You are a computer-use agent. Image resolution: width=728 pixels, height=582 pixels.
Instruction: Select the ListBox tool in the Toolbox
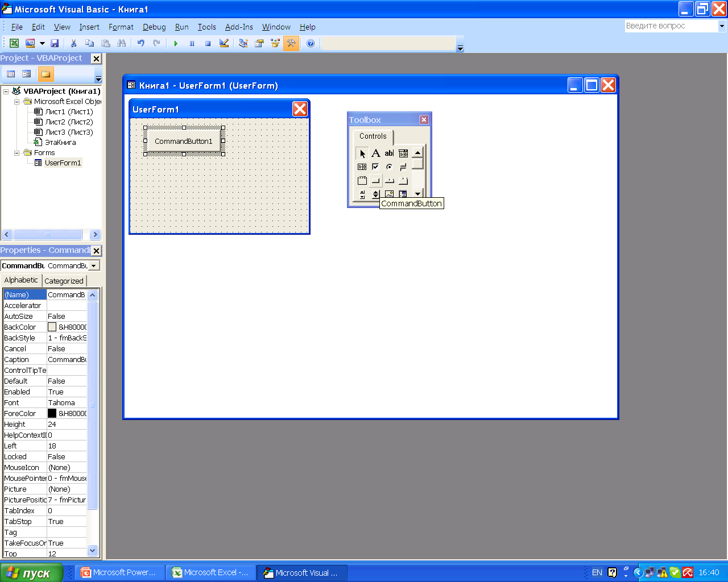click(x=362, y=167)
